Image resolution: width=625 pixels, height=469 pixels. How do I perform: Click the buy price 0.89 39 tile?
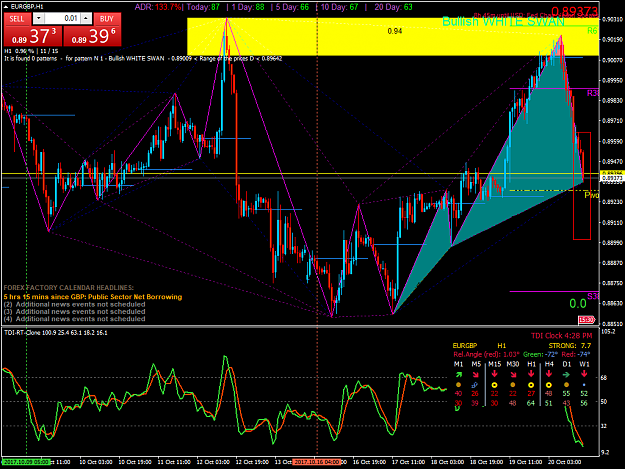[x=92, y=36]
